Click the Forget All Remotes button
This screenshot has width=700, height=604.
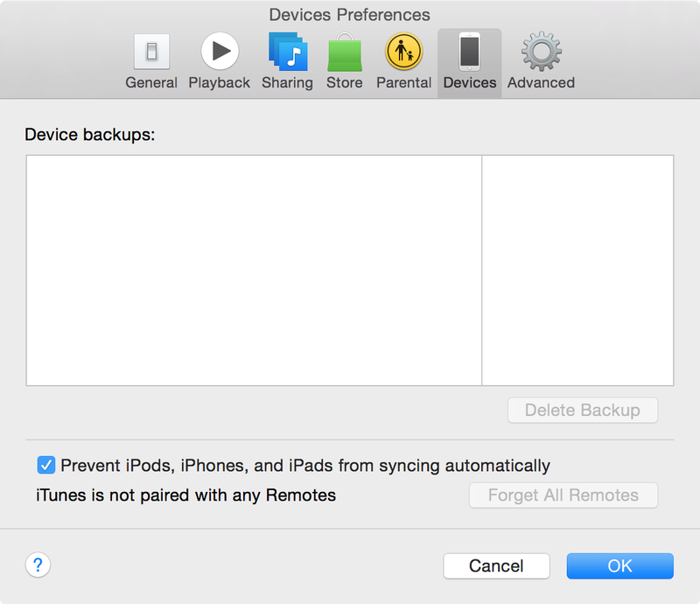coord(563,495)
